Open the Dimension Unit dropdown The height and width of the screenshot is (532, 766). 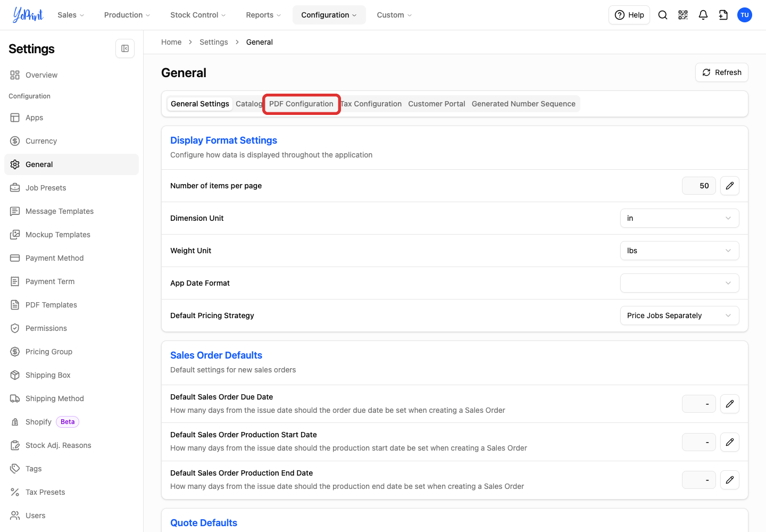coord(679,218)
